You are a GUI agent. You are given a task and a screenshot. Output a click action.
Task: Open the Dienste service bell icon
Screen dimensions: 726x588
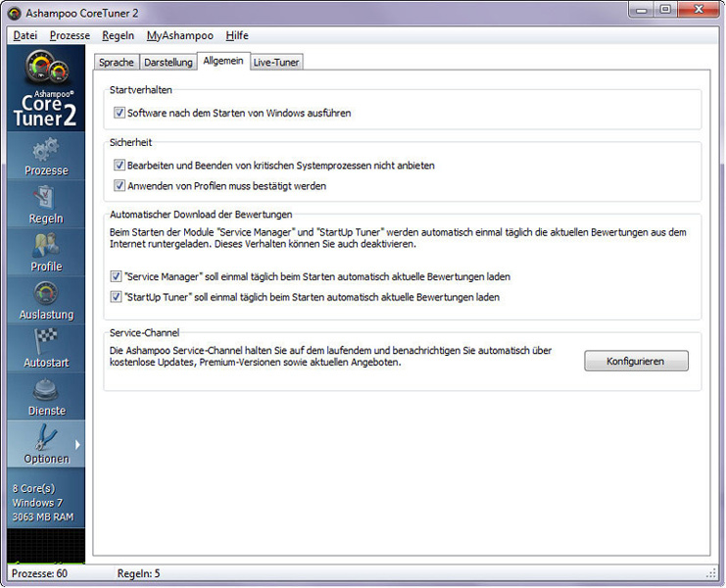point(45,390)
